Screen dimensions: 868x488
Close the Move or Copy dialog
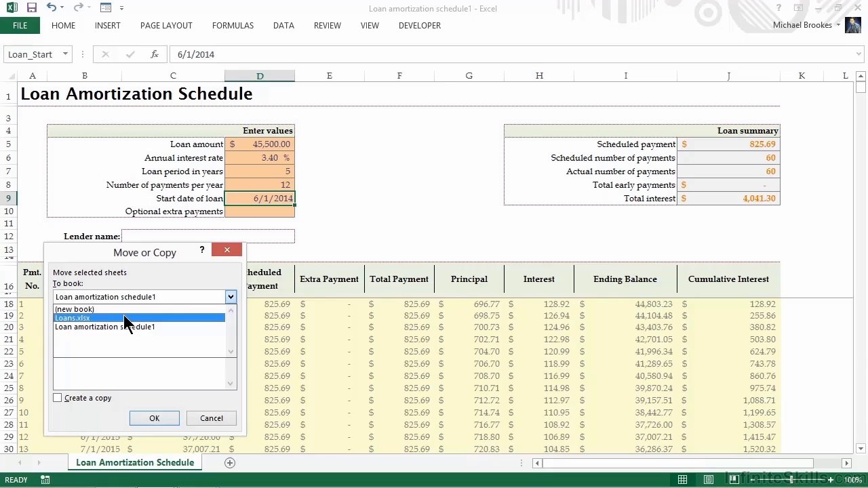[226, 250]
